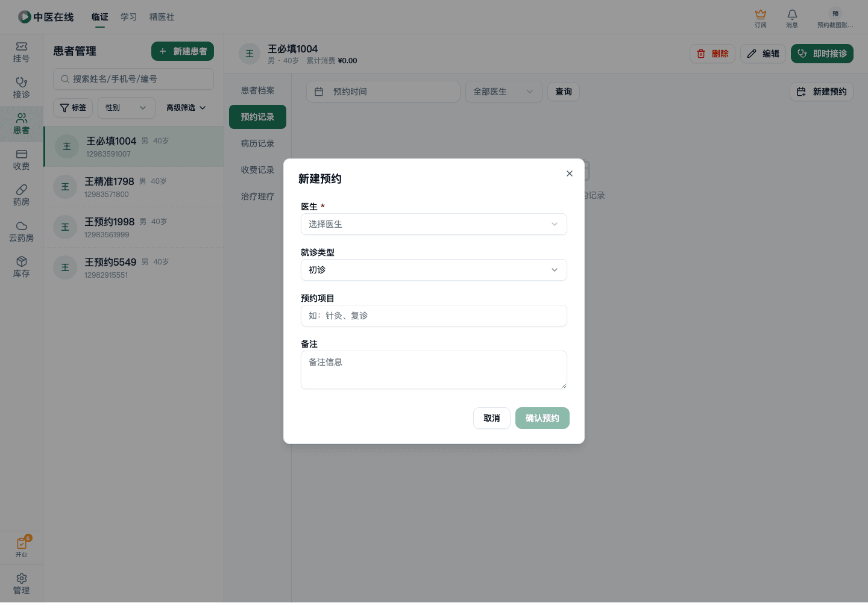Screen dimensions: 868x603
Task: Open the 性别 gender filter dropdown
Action: [x=127, y=108]
